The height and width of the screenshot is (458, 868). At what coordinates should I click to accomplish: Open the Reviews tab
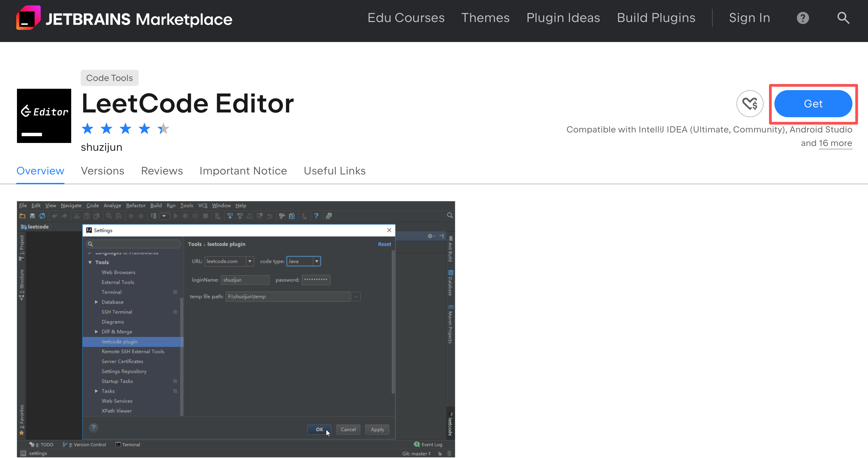(162, 171)
